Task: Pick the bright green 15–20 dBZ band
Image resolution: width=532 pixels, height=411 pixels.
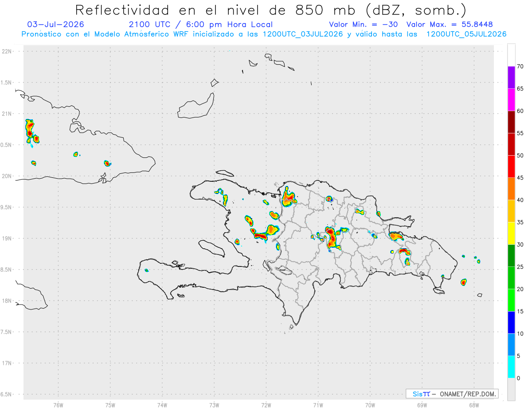Action: pos(511,300)
